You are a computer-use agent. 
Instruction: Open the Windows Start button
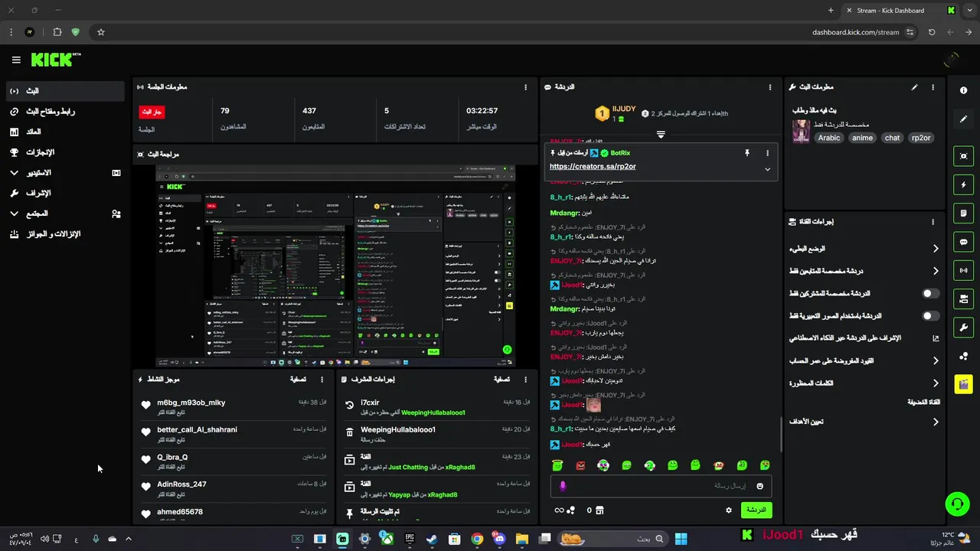coord(681,539)
